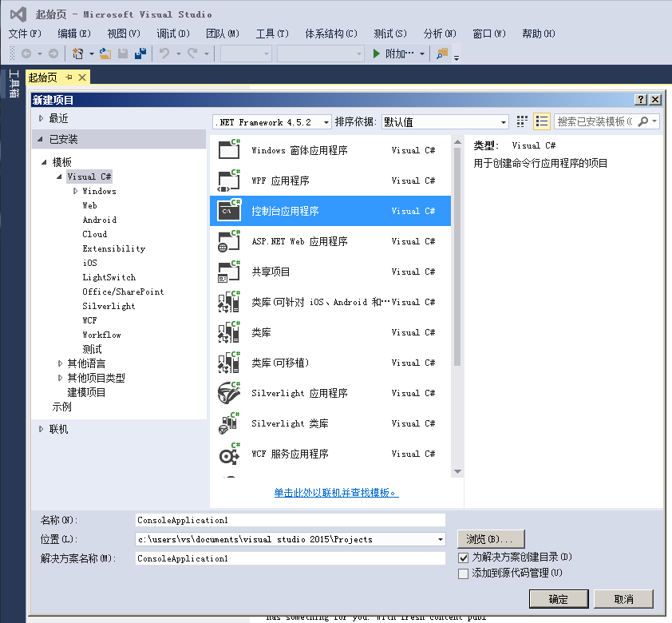Click the Undo toolbar icon
The width and height of the screenshot is (672, 623).
164,54
